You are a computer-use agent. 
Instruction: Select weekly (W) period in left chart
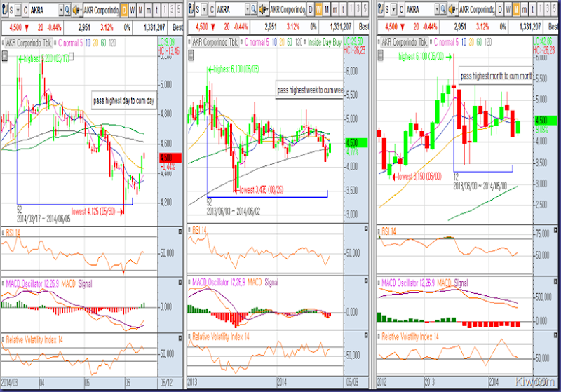132,10
